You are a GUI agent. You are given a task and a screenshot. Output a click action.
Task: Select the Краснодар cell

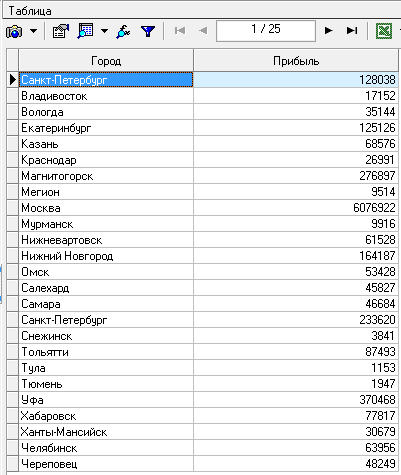click(x=106, y=160)
